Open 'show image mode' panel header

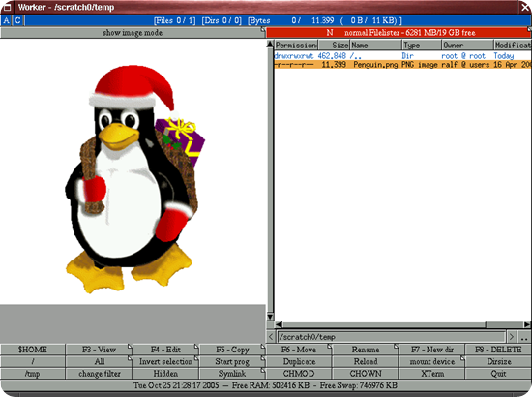[x=133, y=33]
